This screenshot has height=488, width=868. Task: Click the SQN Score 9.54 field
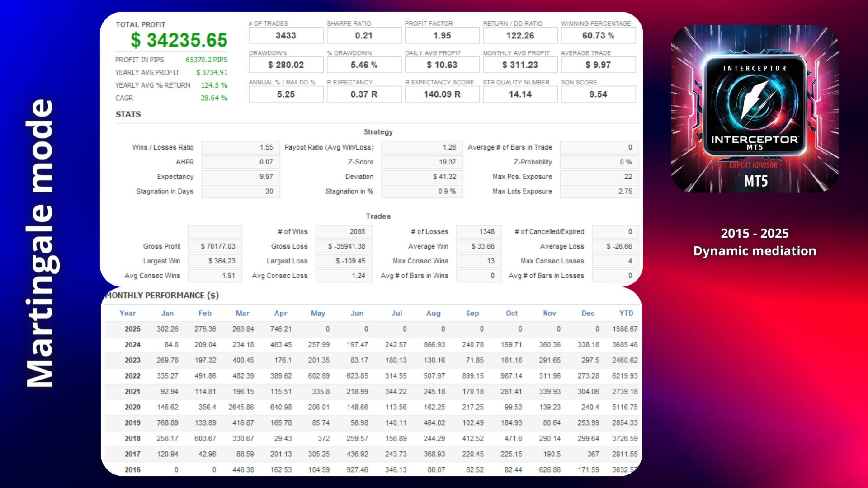click(x=598, y=94)
